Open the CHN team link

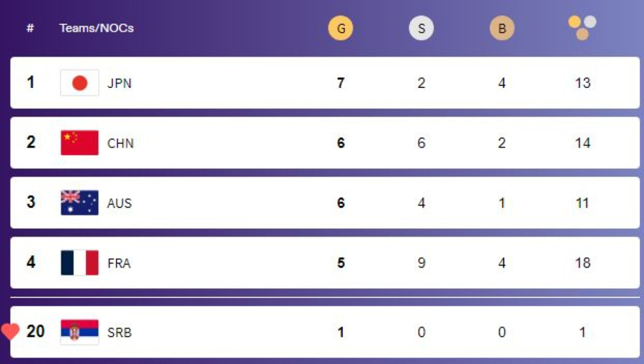pos(120,143)
